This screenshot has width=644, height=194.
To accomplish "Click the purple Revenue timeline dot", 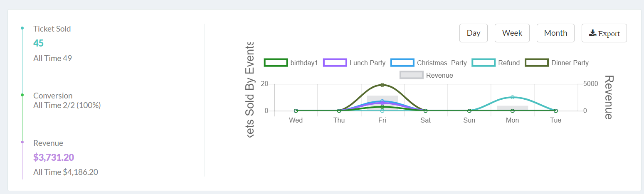I will coord(22,142).
